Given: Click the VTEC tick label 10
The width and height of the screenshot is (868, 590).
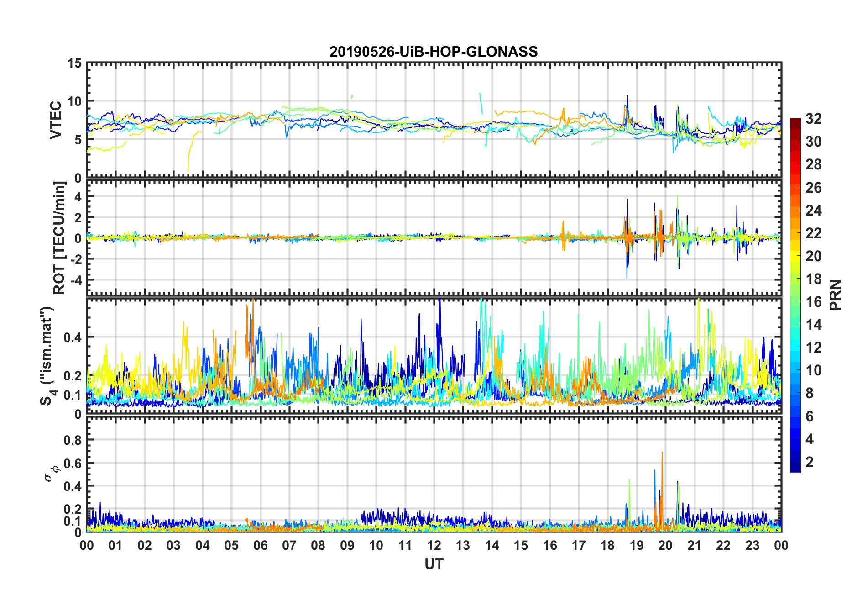Looking at the screenshot, I should 74,101.
